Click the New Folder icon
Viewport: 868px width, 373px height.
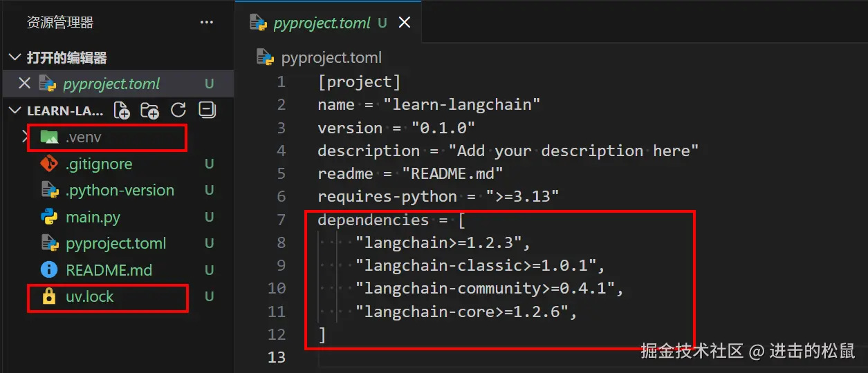point(149,111)
